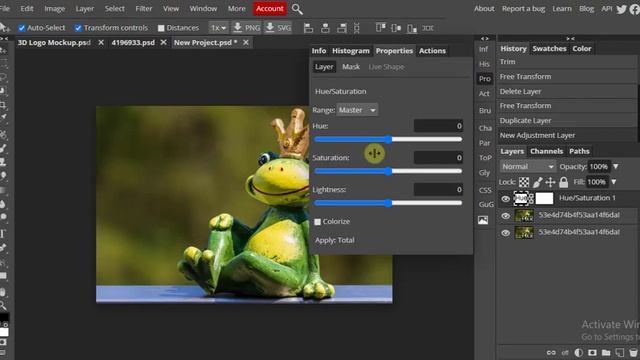Click the Hue slider handle

tap(389, 139)
